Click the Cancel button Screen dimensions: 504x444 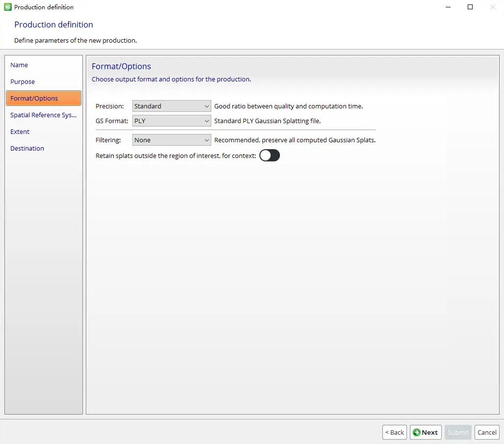click(x=487, y=432)
